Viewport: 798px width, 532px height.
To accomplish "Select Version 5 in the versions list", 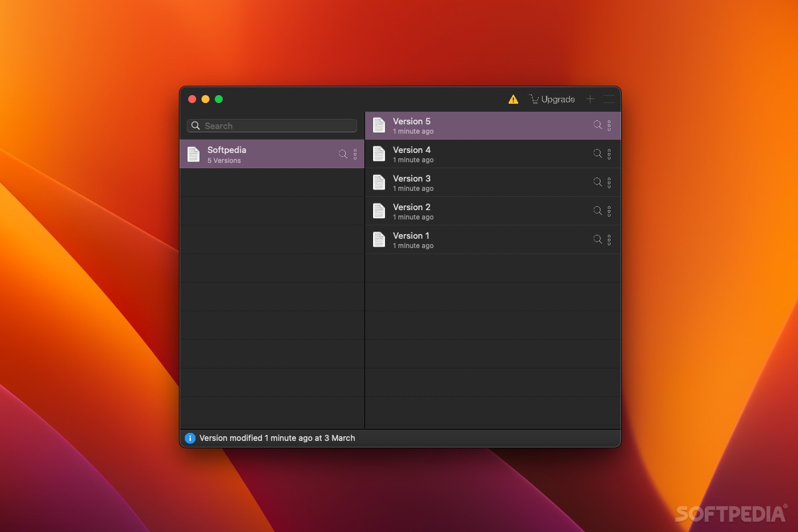I will (x=493, y=125).
